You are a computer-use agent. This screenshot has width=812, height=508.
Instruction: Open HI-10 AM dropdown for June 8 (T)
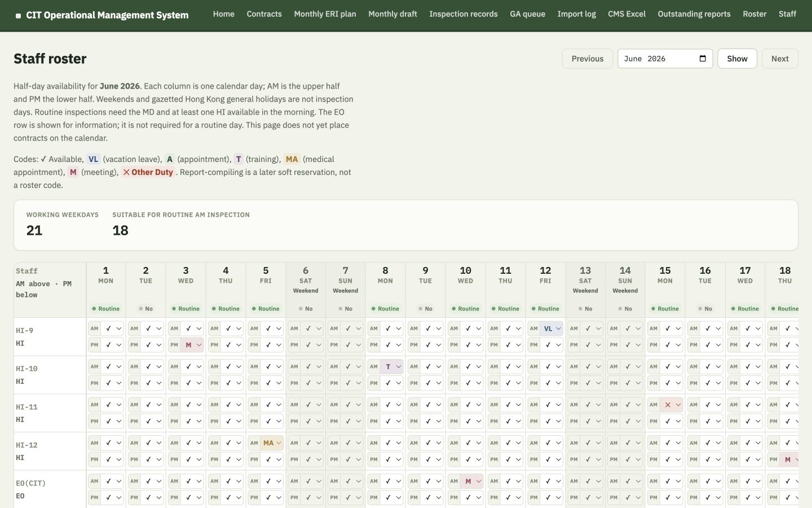(x=392, y=367)
